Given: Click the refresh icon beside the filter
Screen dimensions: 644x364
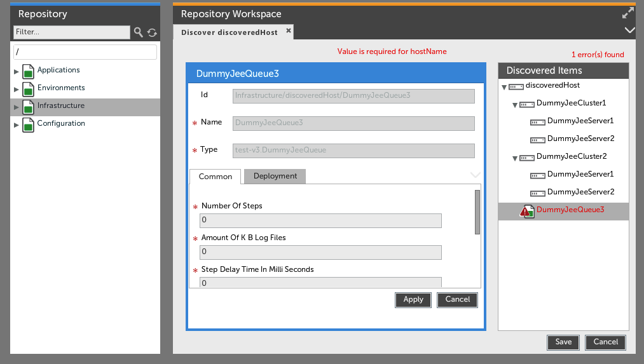Looking at the screenshot, I should tap(152, 32).
